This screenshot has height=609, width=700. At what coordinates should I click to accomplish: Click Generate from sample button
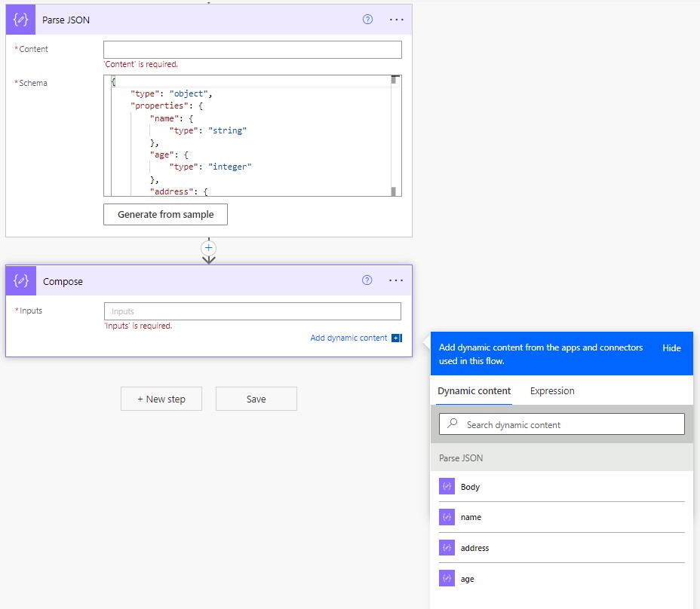166,215
